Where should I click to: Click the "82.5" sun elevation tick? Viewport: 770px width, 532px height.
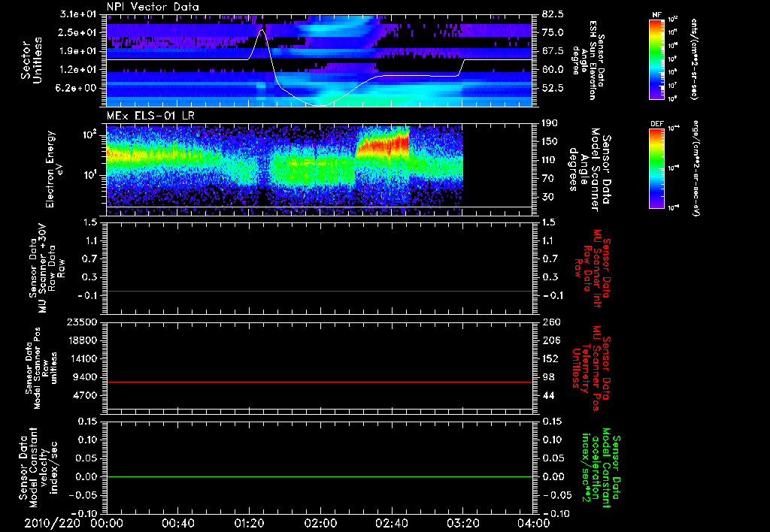point(553,14)
